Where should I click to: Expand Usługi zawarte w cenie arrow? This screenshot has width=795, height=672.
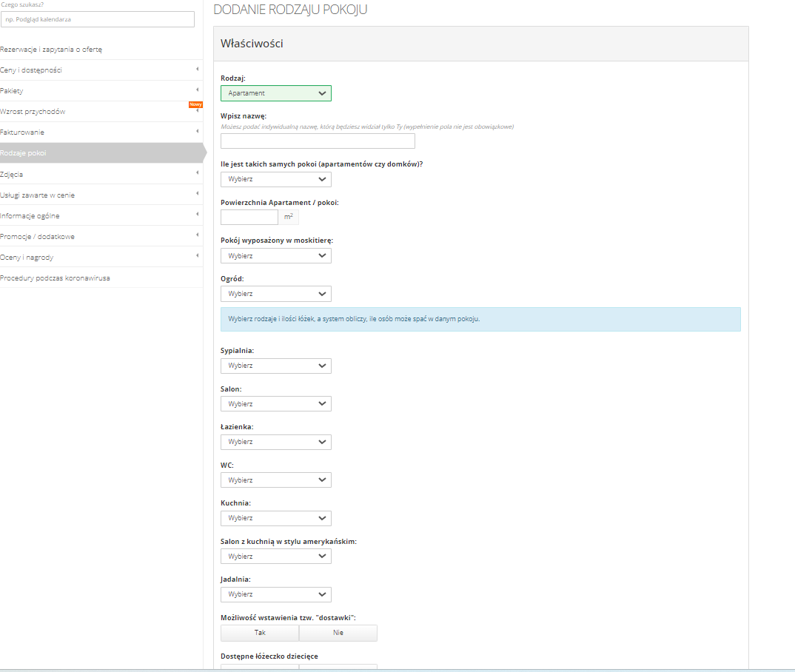point(197,194)
